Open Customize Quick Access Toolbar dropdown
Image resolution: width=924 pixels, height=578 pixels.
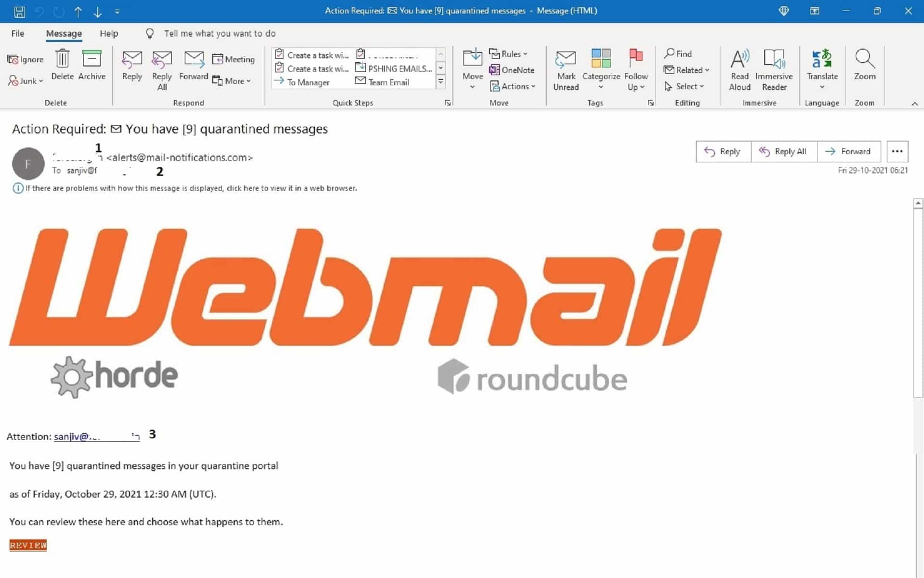coord(117,11)
